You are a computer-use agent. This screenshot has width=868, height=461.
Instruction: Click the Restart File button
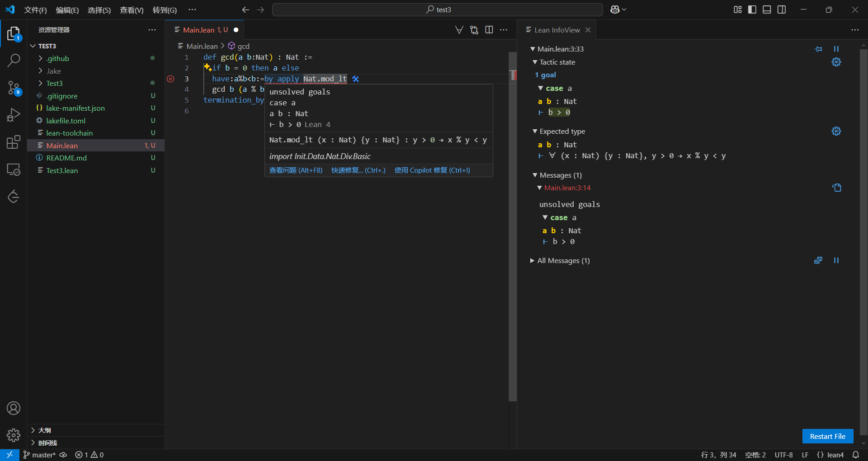(827, 436)
